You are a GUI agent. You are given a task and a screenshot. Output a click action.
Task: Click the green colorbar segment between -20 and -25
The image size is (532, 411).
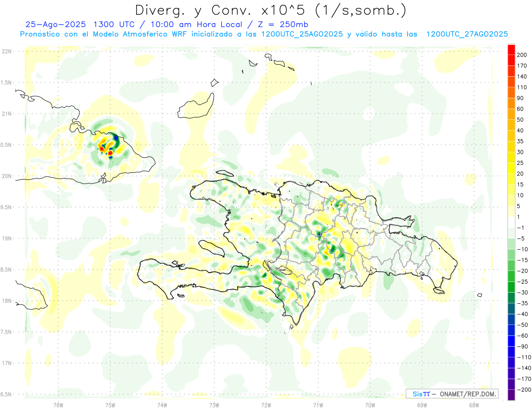[511, 276]
